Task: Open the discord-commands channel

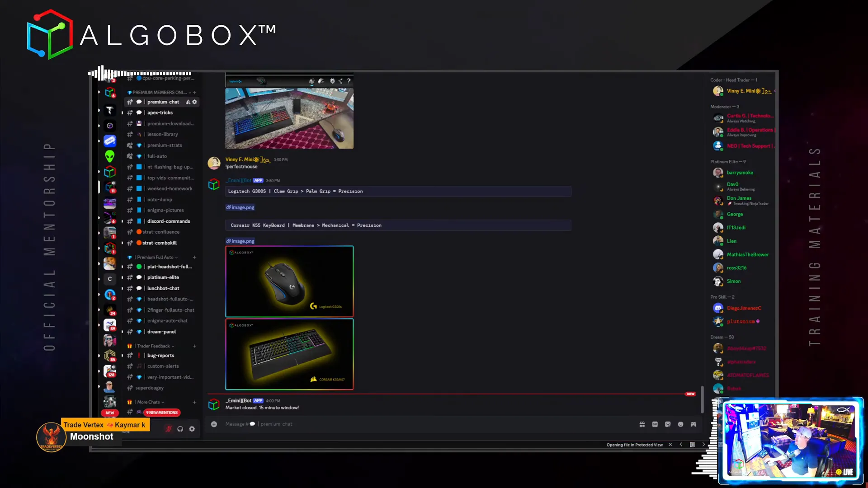Action: click(x=162, y=221)
